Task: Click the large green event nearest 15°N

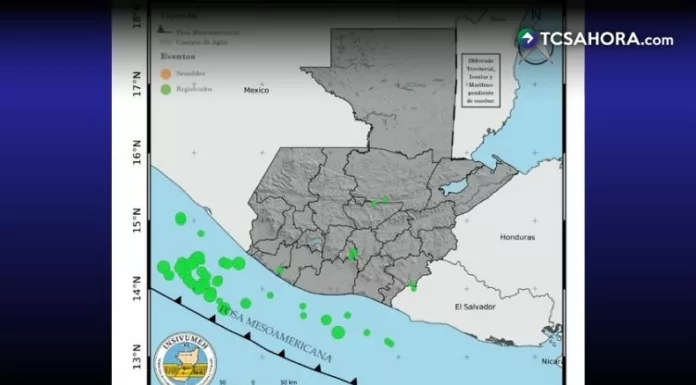Action: point(181,218)
